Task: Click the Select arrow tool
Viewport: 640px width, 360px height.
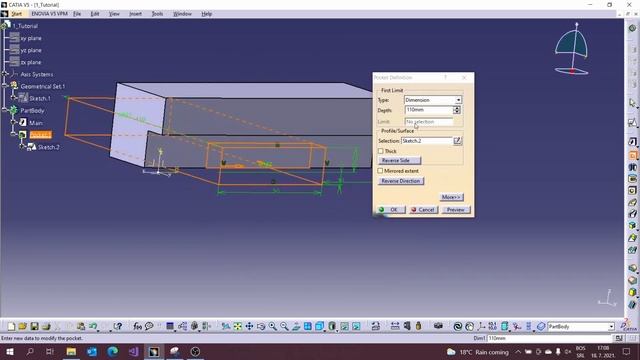Action: point(632,103)
